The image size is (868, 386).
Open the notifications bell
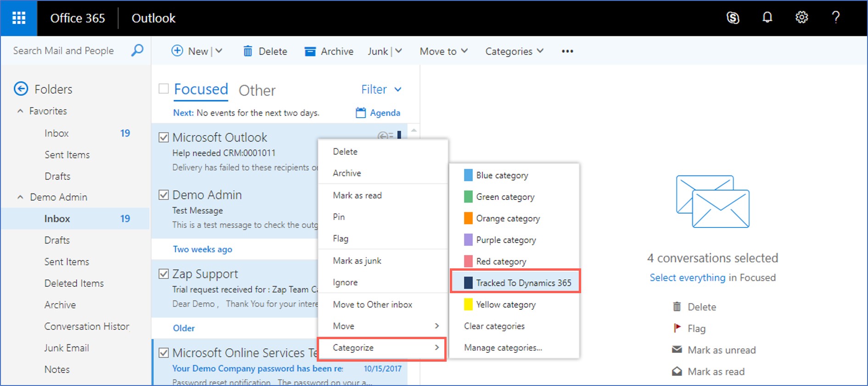767,17
